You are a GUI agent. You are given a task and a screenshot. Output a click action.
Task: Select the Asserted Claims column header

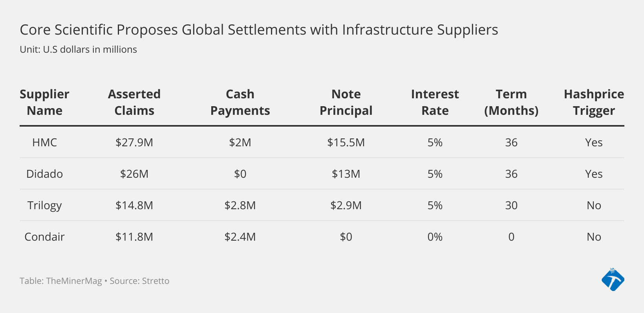134,102
